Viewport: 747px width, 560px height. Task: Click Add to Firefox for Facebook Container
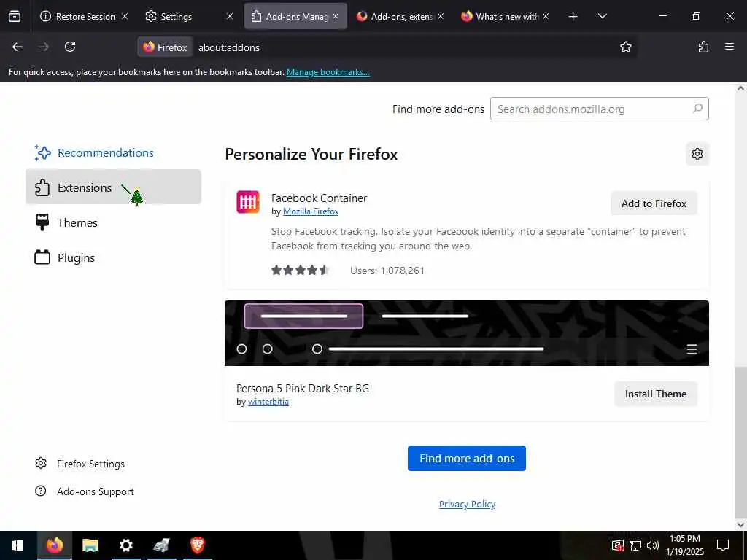[654, 203]
